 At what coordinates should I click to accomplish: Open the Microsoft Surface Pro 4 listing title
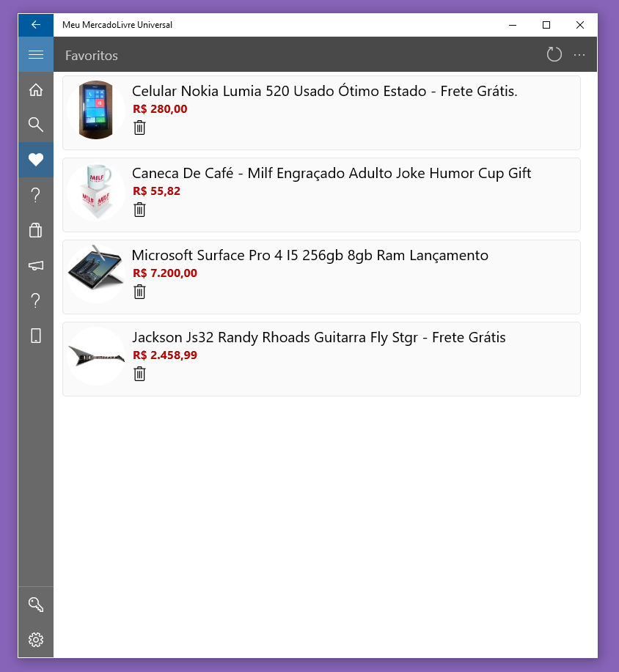[x=309, y=256]
